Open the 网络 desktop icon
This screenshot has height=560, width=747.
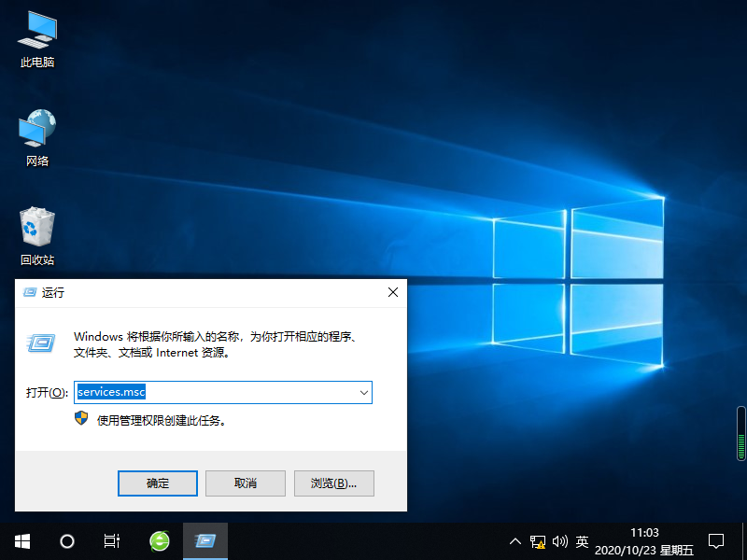tap(35, 133)
